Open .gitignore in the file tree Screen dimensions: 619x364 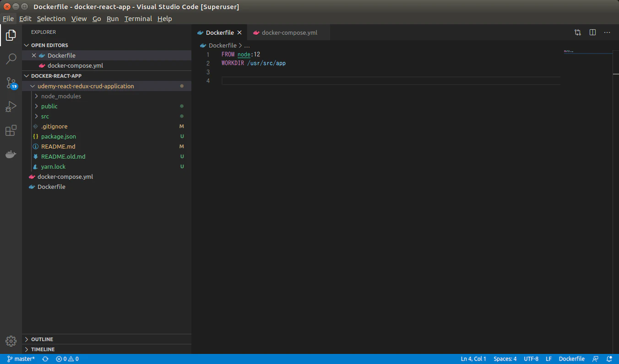[x=107, y=126]
